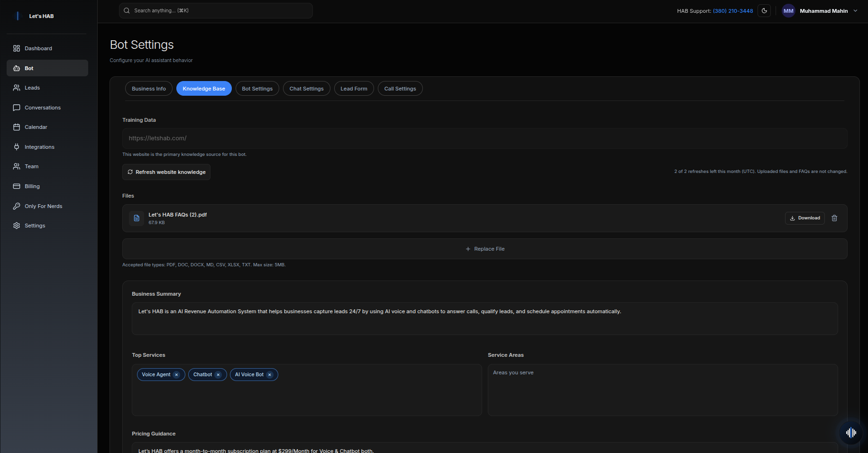Screen dimensions: 868x453
Task: Open the Call Settings tab
Action: 400,89
